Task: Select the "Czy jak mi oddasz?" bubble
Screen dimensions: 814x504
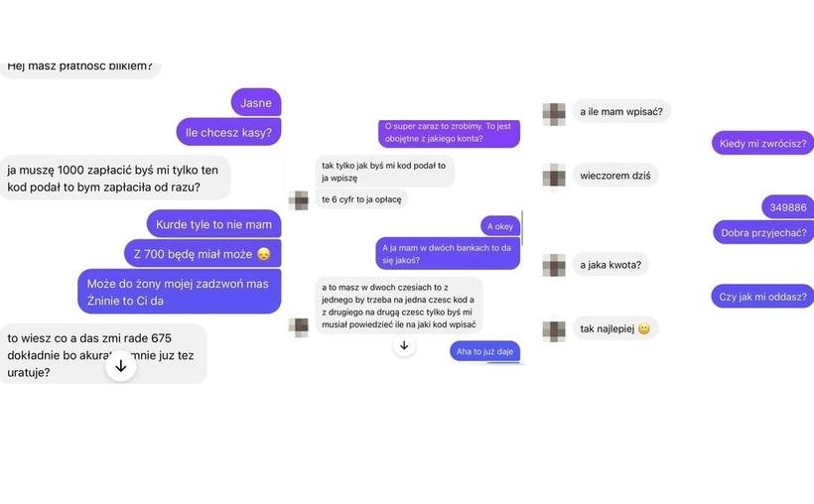Action: click(x=762, y=297)
